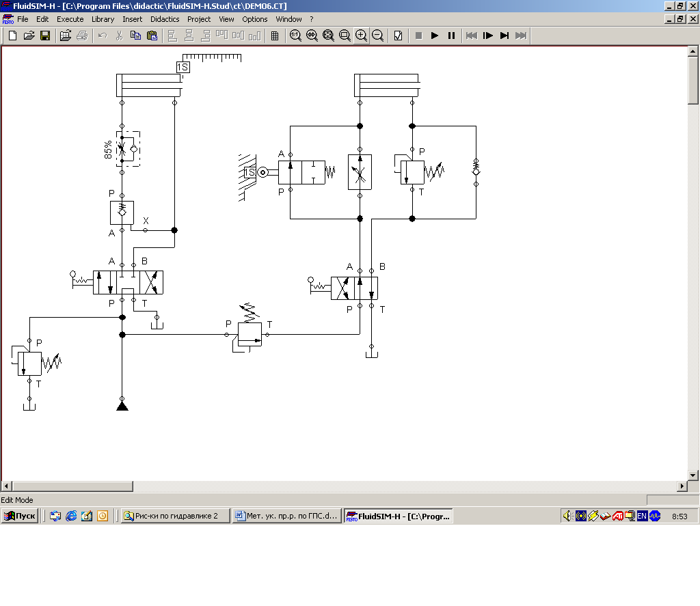The height and width of the screenshot is (606, 700).
Task: Click the Check Superficially checkmark icon
Action: [399, 36]
